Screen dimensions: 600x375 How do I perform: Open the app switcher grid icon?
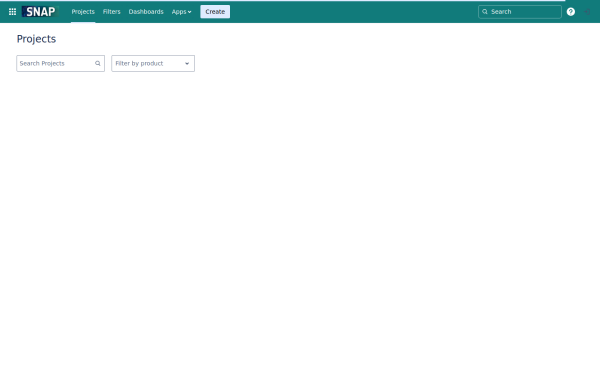click(x=12, y=12)
